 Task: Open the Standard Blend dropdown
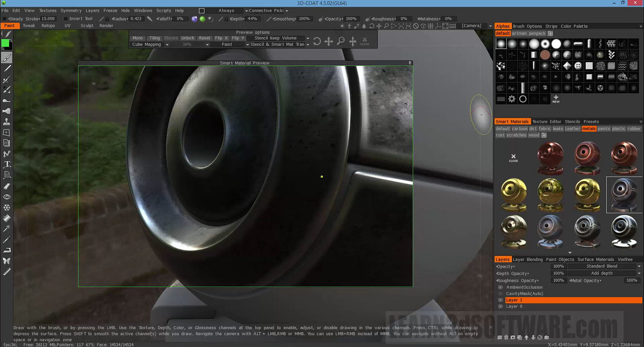click(x=605, y=266)
